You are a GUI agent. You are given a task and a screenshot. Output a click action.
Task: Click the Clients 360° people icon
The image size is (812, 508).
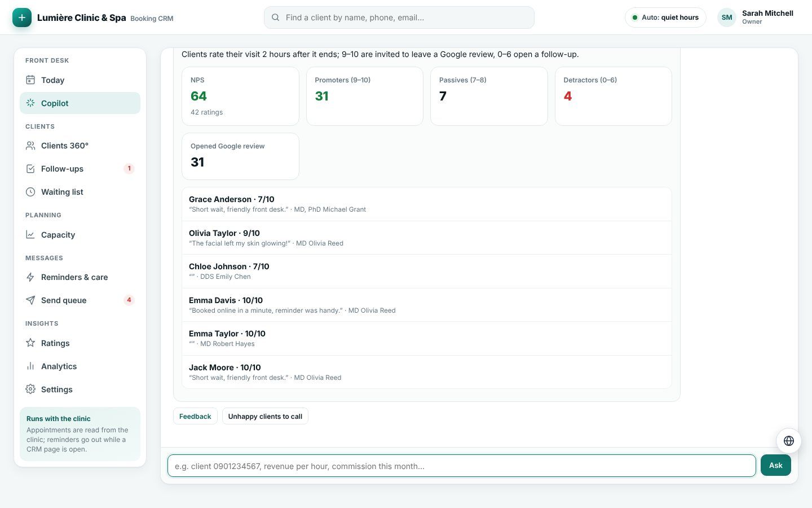click(x=30, y=146)
